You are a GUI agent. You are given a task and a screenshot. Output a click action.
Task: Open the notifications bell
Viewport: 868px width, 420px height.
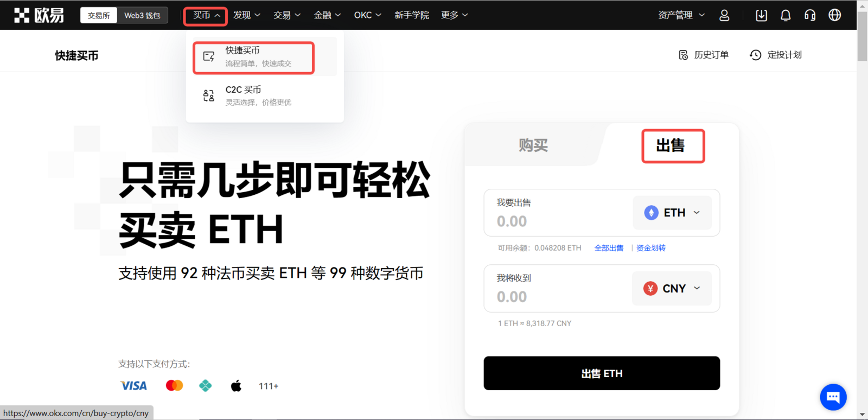coord(786,15)
